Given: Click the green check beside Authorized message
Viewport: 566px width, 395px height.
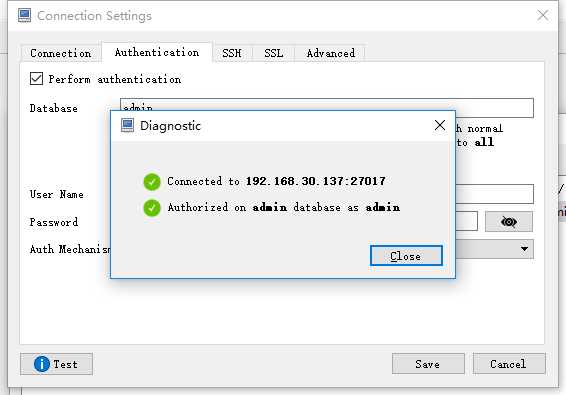Looking at the screenshot, I should pyautogui.click(x=152, y=208).
